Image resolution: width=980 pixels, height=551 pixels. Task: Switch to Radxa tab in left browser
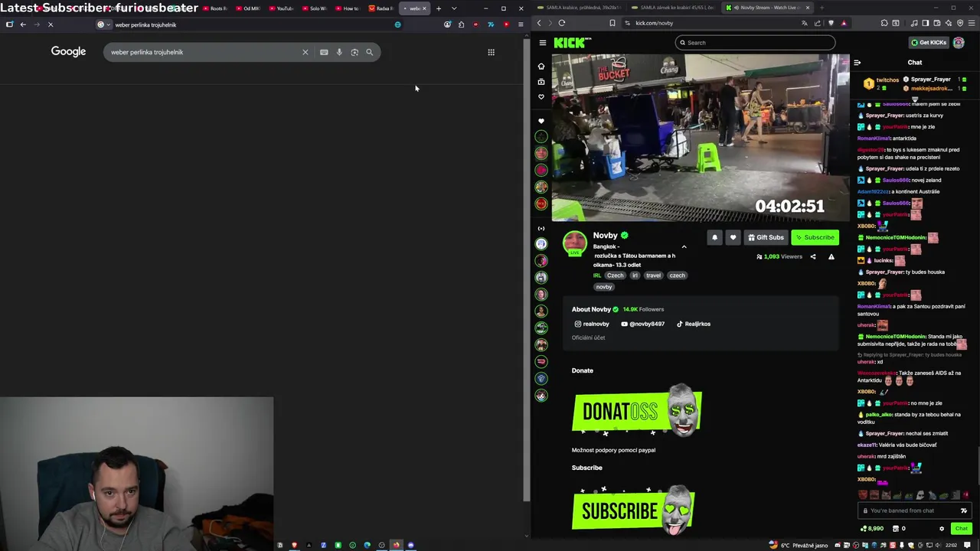381,8
